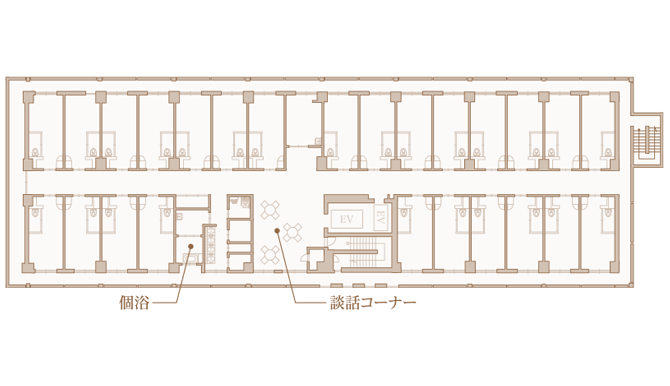This screenshot has height=386, width=670.
Task: Click the 個浴 label text
Action: tap(134, 303)
